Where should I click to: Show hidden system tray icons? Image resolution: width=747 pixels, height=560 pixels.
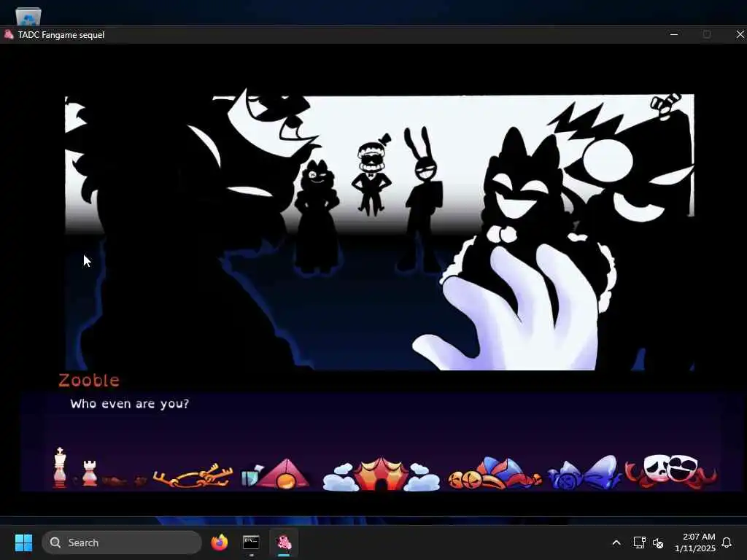[616, 542]
